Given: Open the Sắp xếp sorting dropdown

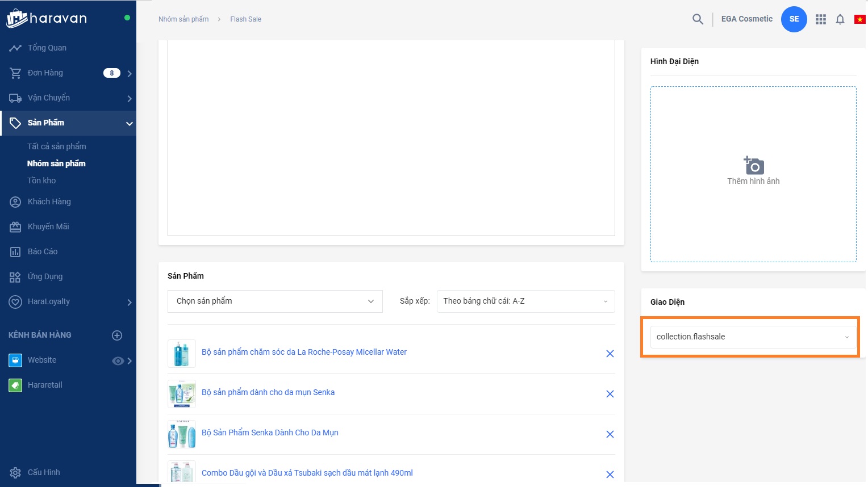Looking at the screenshot, I should coord(525,301).
